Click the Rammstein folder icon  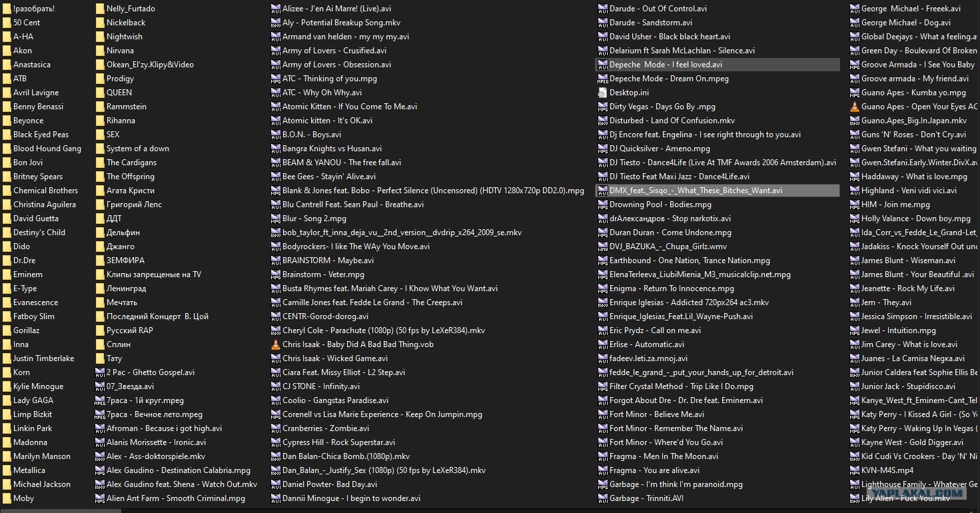(x=100, y=107)
